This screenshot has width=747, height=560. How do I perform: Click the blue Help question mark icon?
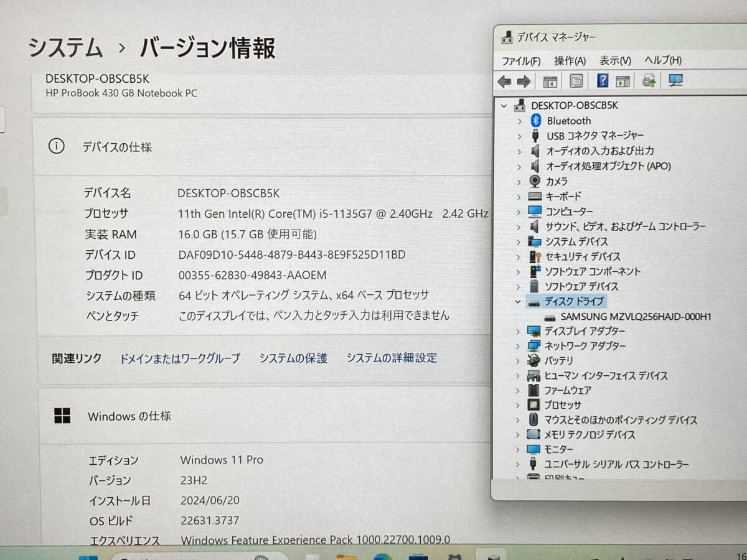click(602, 81)
